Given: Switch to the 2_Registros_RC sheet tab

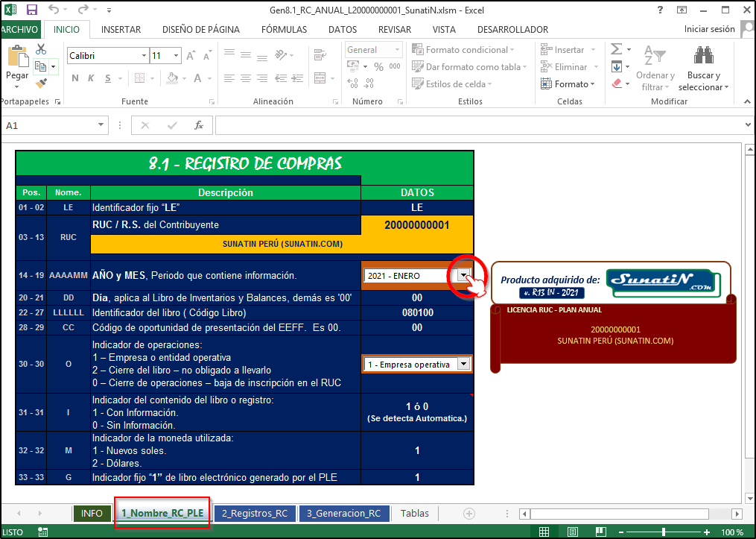Looking at the screenshot, I should (255, 513).
